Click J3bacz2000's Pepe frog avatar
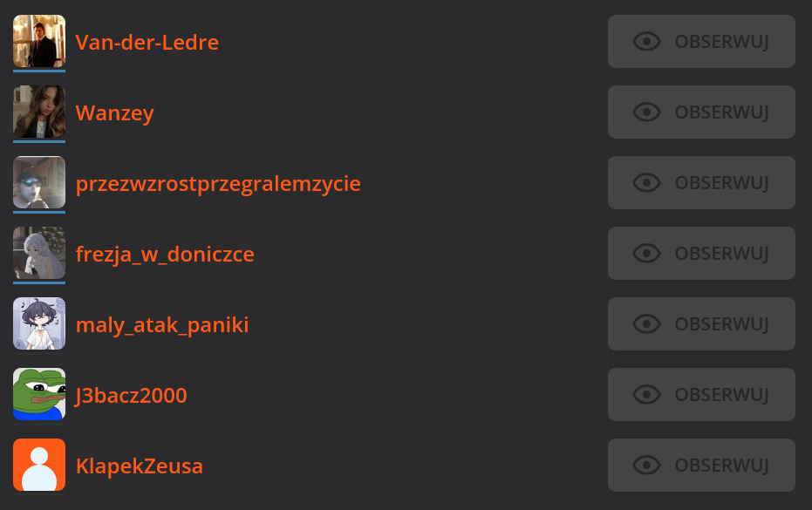812x510 pixels. point(39,394)
